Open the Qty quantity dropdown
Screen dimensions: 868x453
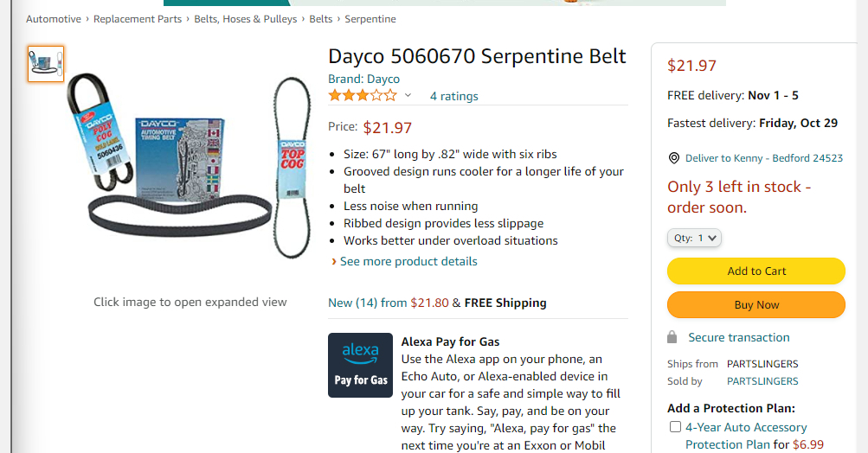coord(694,238)
